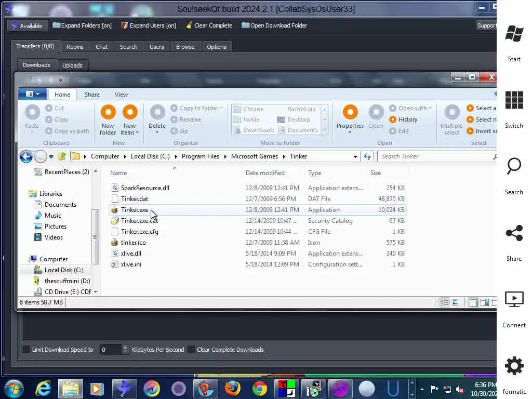Click the Invert selection icon
This screenshot has height=399, width=532.
pos(470,131)
